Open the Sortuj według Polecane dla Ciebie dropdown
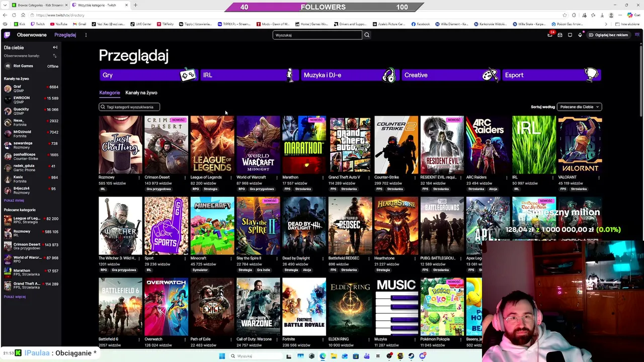644x362 pixels. point(579,107)
